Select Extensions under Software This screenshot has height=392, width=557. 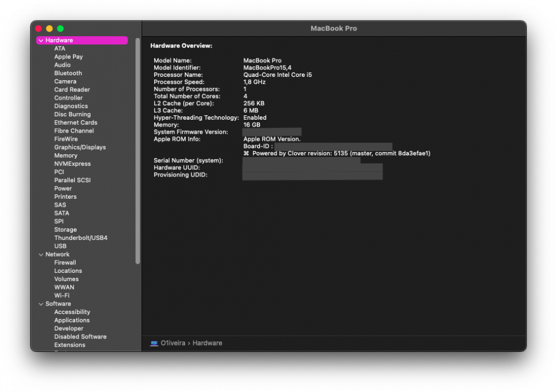(70, 345)
